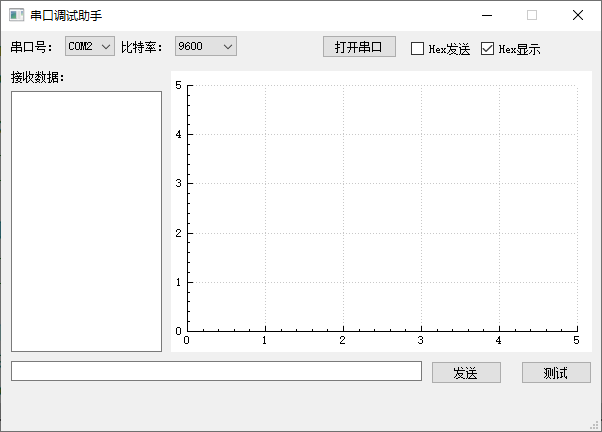Image resolution: width=602 pixels, height=432 pixels.
Task: Click the app icon in title bar
Action: 16,16
